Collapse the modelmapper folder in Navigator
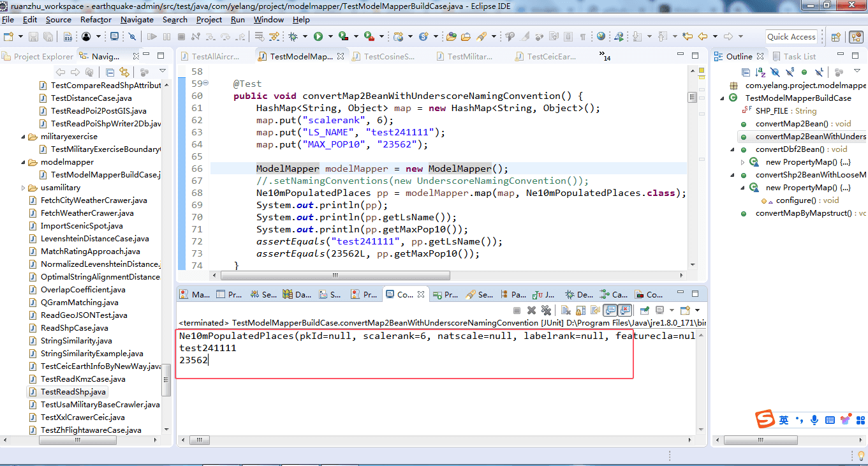 point(24,162)
